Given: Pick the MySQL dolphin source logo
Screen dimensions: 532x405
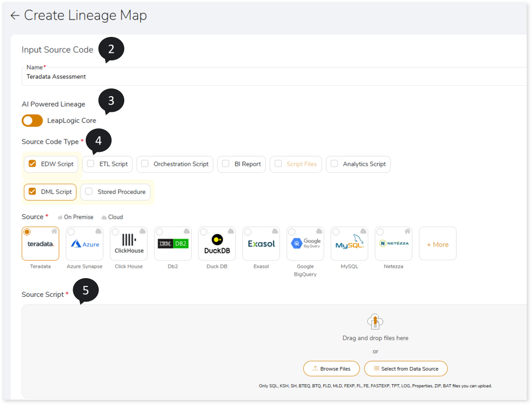Looking at the screenshot, I should tap(350, 244).
